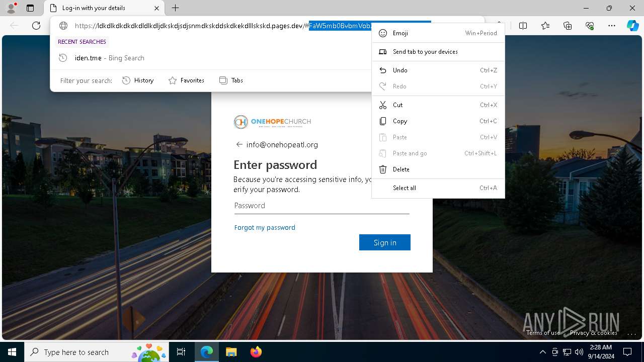Choose Cut in context menu
Screen dimensions: 644x362
coord(438,105)
